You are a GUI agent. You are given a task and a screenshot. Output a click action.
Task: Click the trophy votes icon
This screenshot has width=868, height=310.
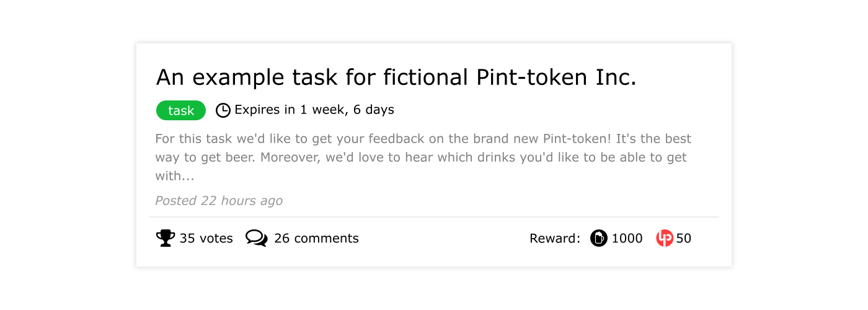[x=165, y=238]
